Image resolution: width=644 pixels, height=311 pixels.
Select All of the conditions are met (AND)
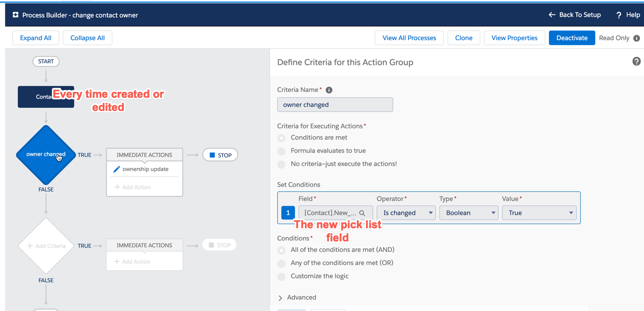pyautogui.click(x=281, y=250)
